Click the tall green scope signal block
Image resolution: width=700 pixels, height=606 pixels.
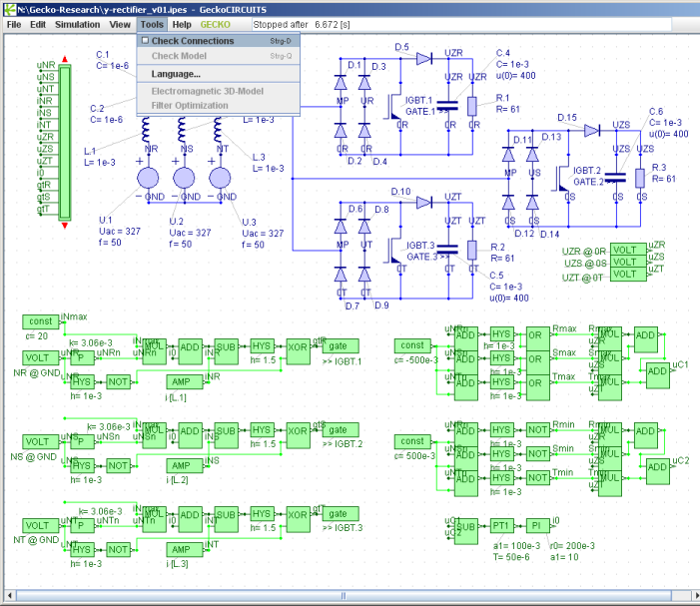click(x=65, y=143)
